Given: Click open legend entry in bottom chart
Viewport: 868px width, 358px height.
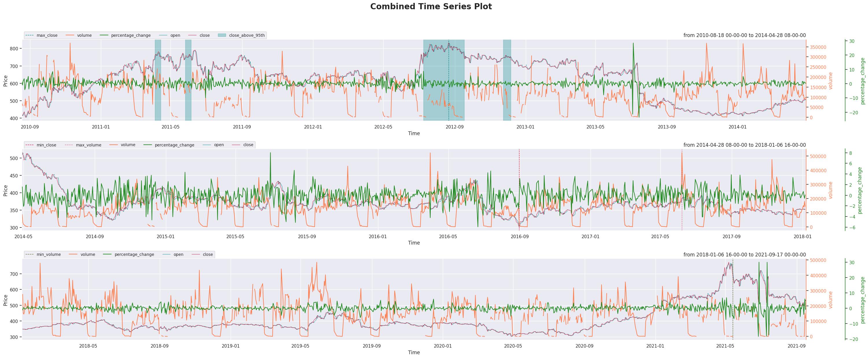Looking at the screenshot, I should [178, 255].
